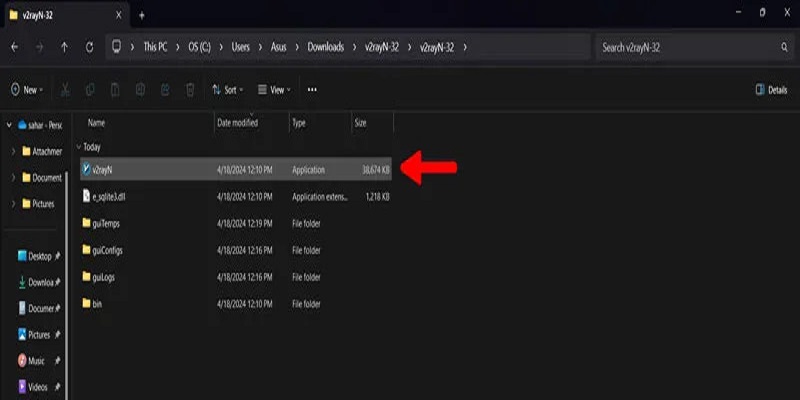Click This PC in the address path
Image resolution: width=800 pixels, height=400 pixels.
coord(155,47)
